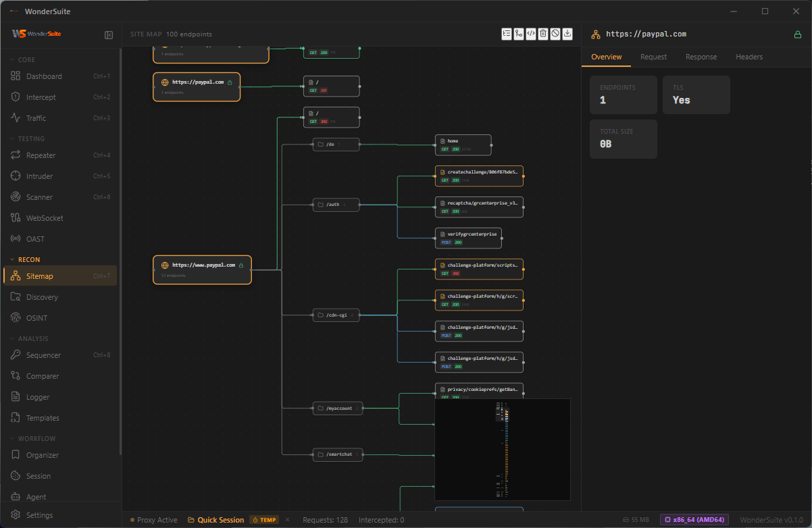Click the branch graph layout icon

(519, 34)
